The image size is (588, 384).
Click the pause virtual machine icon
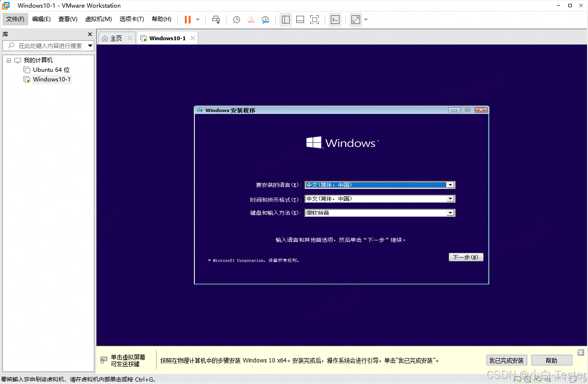click(188, 20)
